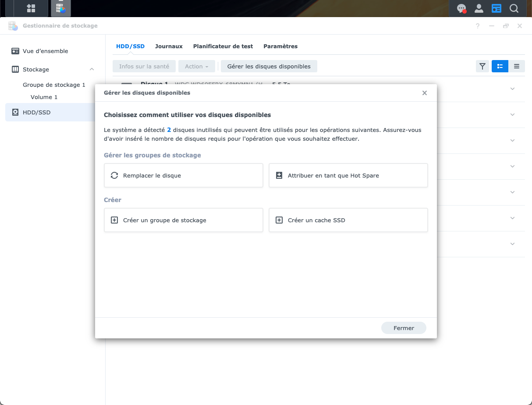Switch to the compact list view icon

click(x=517, y=66)
